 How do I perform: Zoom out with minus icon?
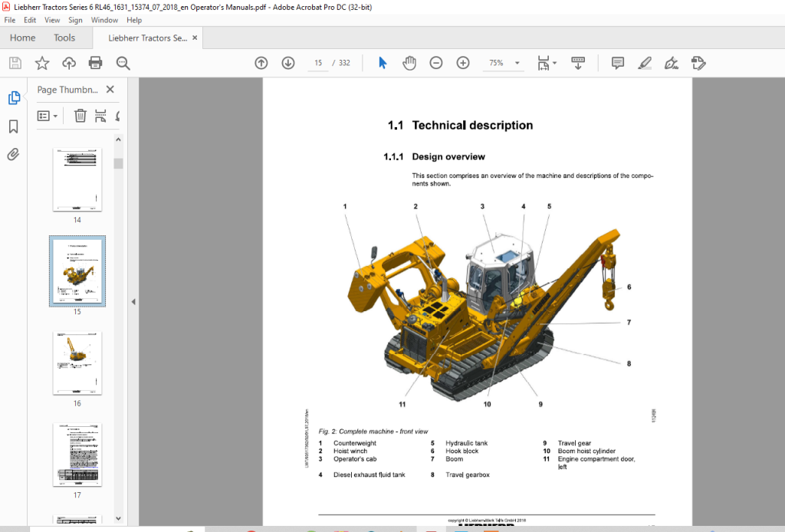coord(436,63)
